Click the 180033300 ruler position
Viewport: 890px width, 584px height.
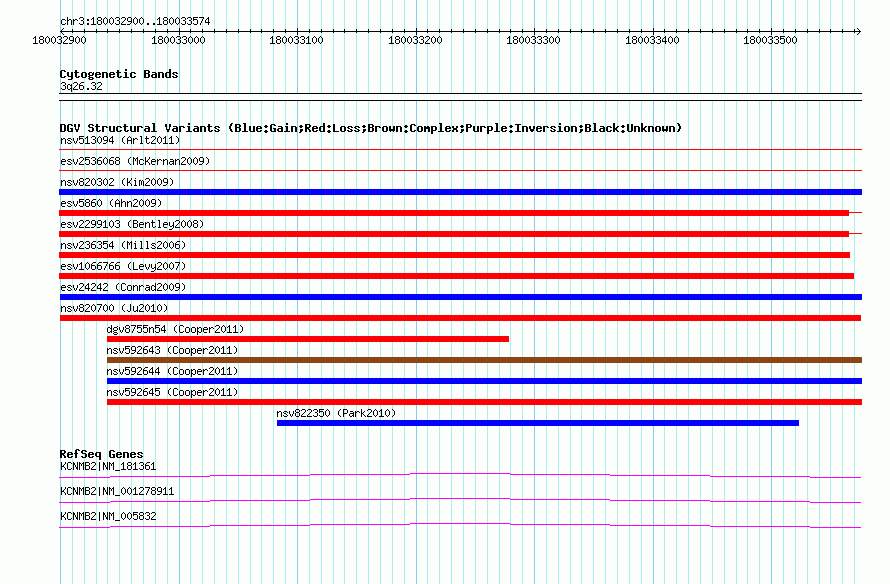pyautogui.click(x=533, y=40)
